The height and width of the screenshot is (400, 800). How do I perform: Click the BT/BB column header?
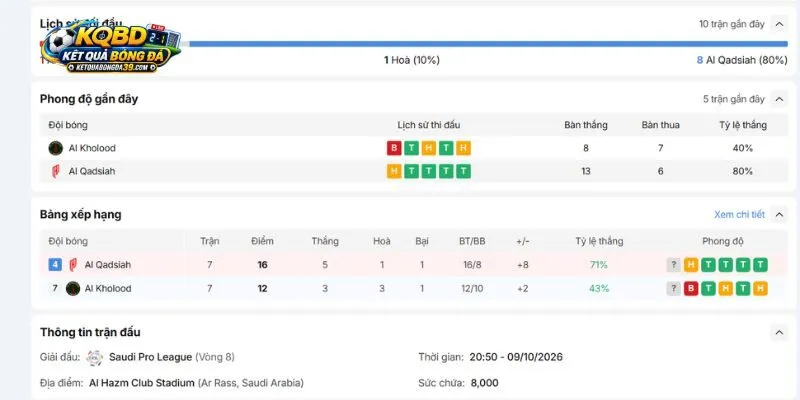(472, 241)
